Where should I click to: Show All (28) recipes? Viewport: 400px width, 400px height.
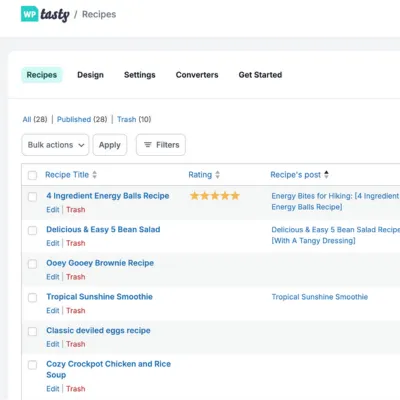(35, 119)
